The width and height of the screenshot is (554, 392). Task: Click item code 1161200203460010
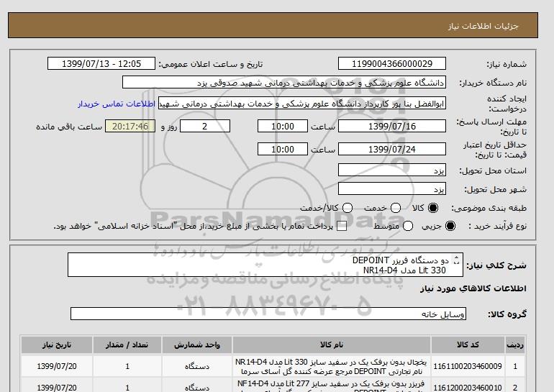click(x=468, y=388)
